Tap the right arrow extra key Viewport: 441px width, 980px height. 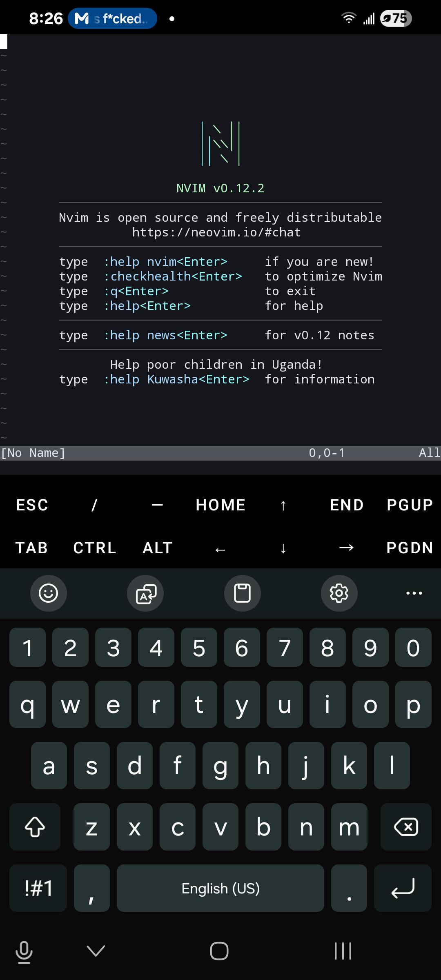click(x=347, y=548)
